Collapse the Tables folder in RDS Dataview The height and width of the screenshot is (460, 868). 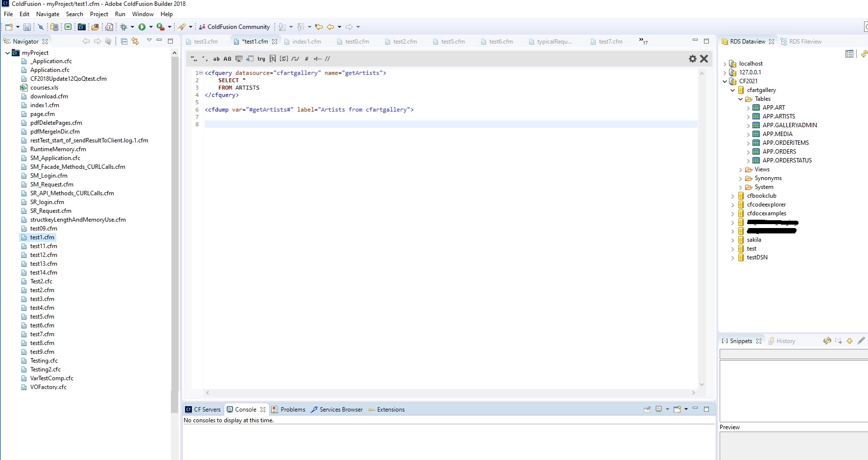click(x=741, y=99)
